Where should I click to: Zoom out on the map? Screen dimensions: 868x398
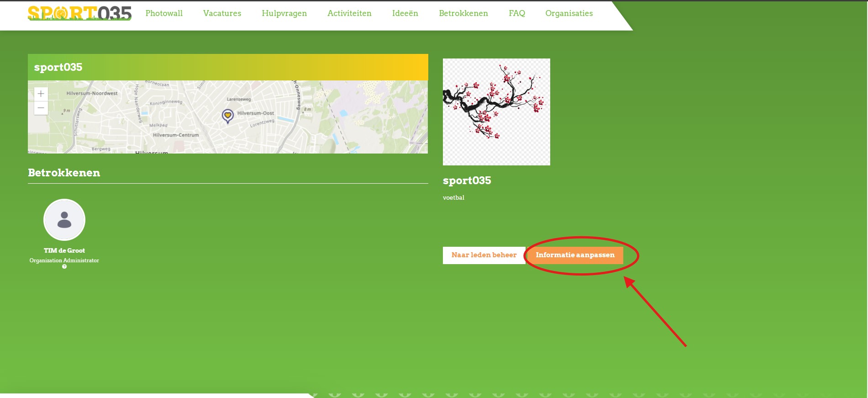[41, 108]
